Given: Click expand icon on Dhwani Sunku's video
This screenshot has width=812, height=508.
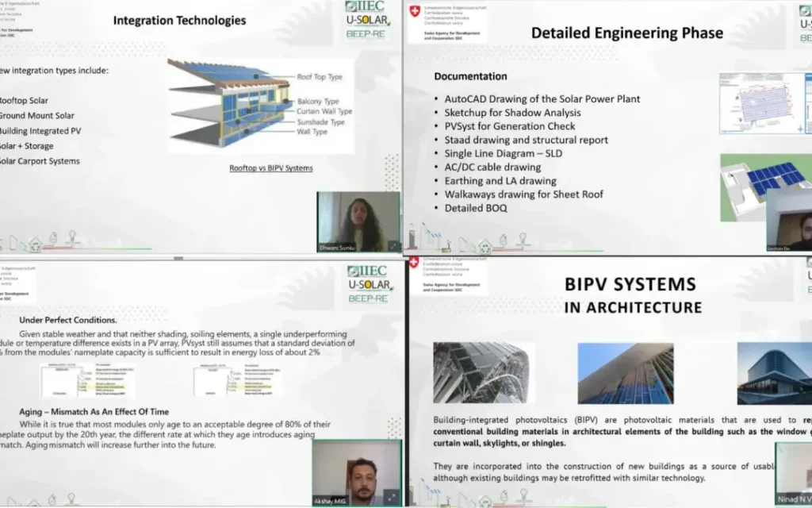Looking at the screenshot, I should pos(393,245).
